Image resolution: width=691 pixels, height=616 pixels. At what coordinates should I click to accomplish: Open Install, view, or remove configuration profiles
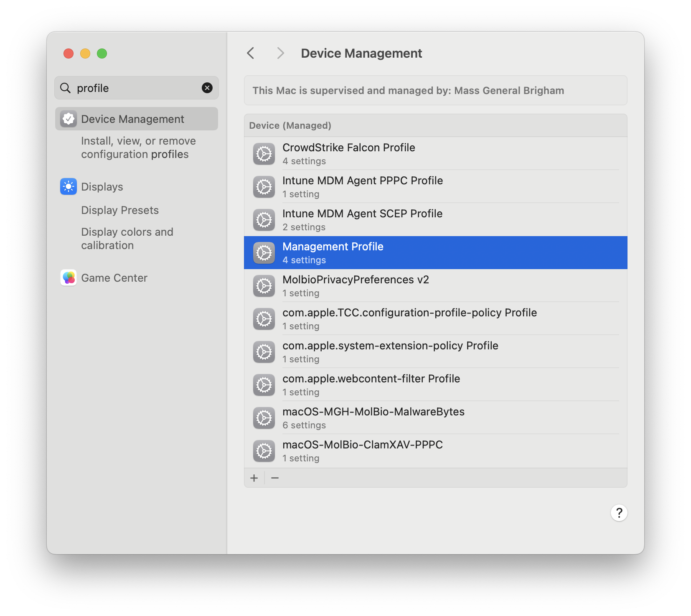[138, 148]
